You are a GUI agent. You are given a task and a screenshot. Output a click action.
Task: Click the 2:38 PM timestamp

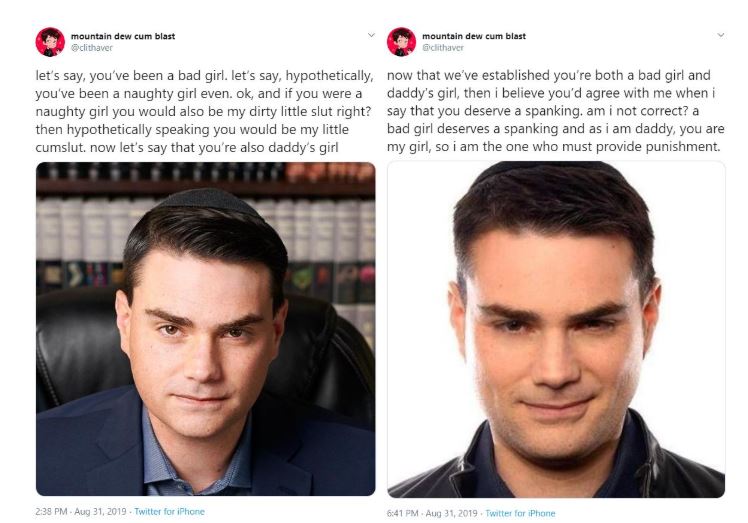(x=51, y=512)
